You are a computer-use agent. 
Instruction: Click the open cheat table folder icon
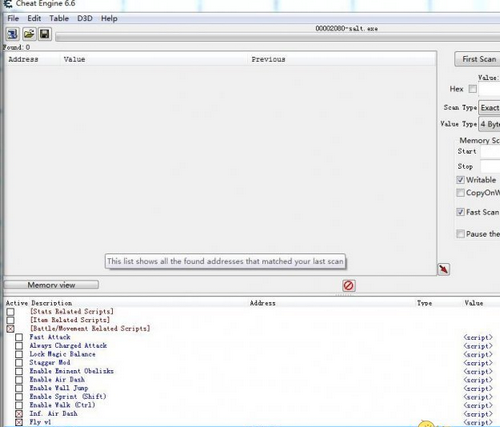click(x=29, y=34)
